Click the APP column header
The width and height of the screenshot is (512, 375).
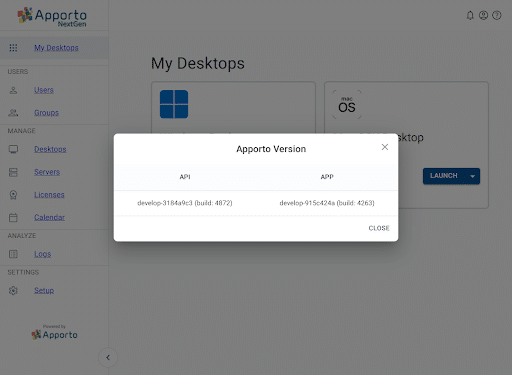tap(327, 177)
